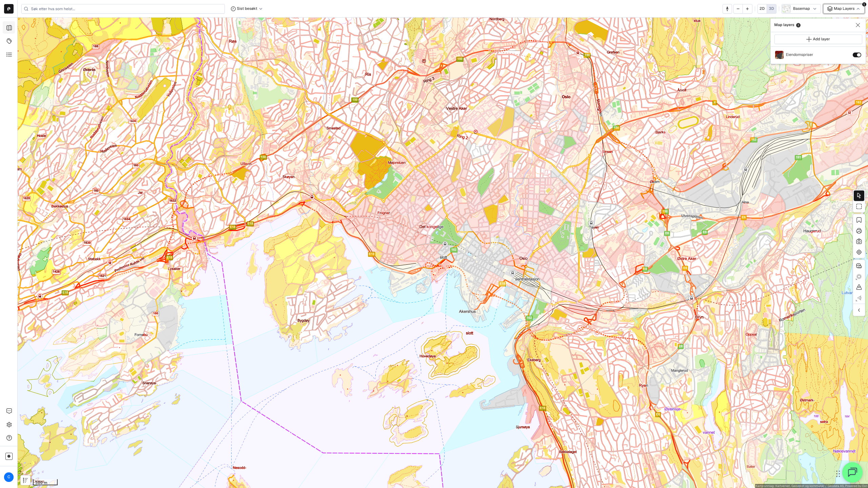The height and width of the screenshot is (488, 868).
Task: Click the Vestre Aker label on map
Action: click(x=456, y=108)
